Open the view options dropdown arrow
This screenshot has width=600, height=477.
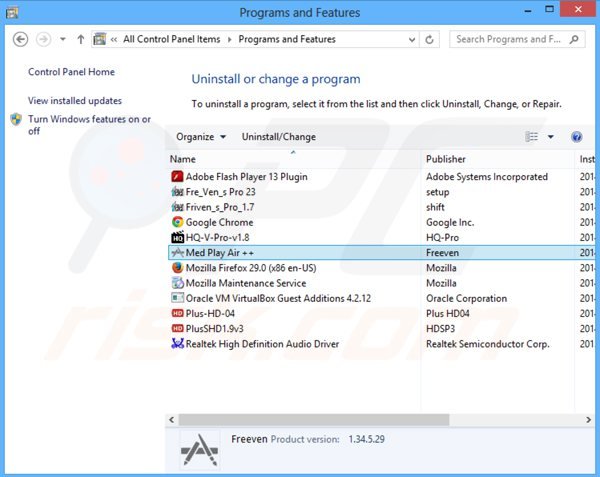pyautogui.click(x=551, y=137)
